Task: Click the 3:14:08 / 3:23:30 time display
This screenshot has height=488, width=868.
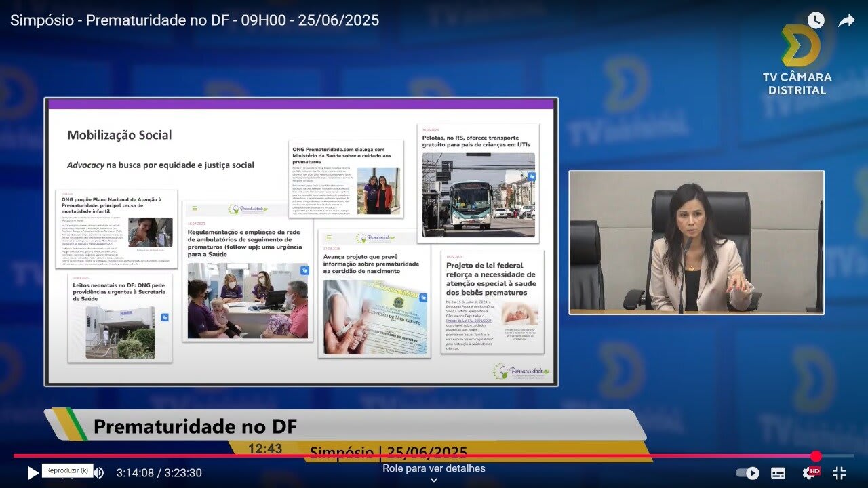Action: click(x=159, y=473)
